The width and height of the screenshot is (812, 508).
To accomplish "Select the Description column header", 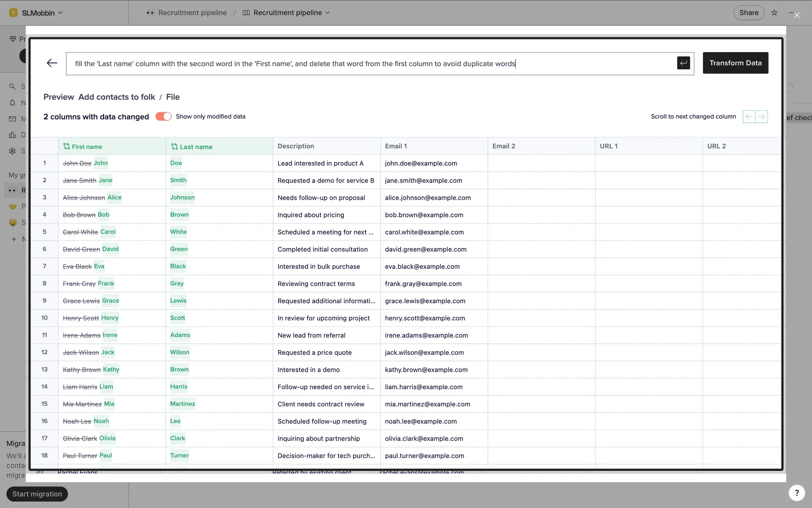I will tap(296, 146).
